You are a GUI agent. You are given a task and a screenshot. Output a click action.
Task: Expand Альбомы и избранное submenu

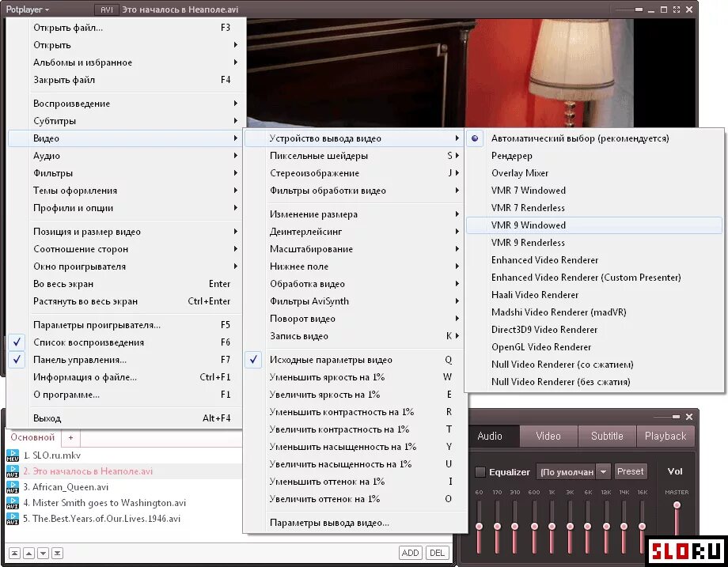[124, 62]
